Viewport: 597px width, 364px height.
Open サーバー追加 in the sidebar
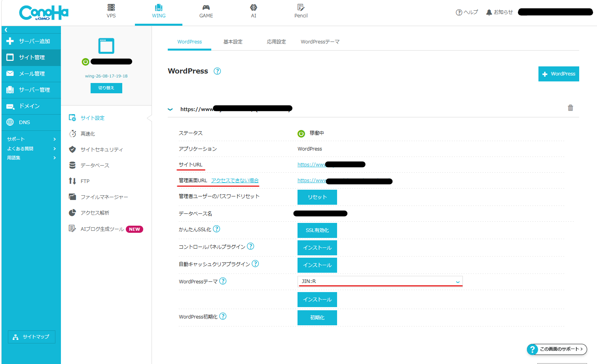pyautogui.click(x=31, y=41)
